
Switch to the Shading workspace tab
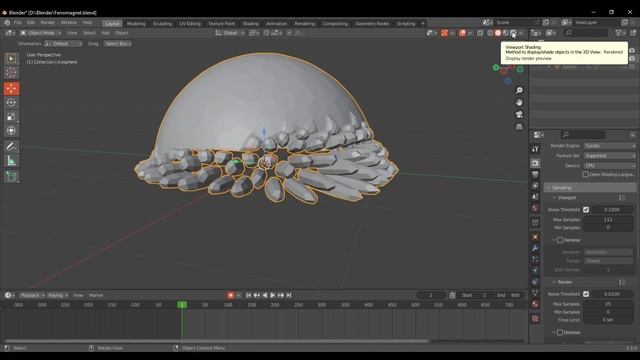(x=250, y=24)
